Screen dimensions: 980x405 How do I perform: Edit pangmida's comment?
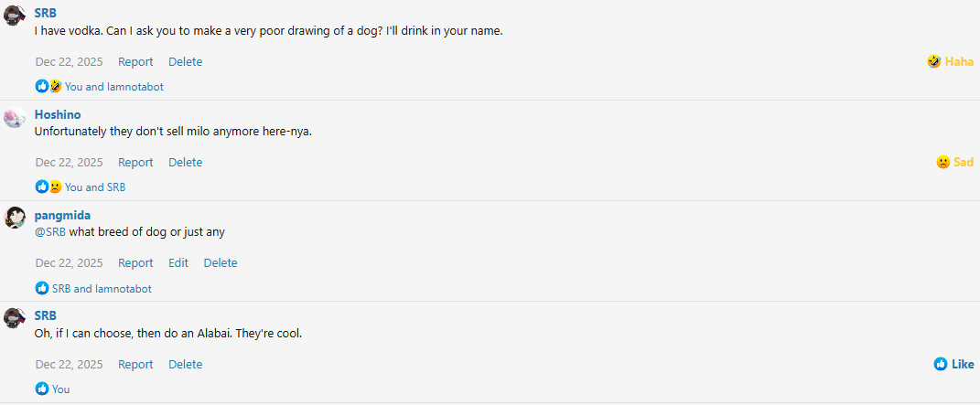(x=178, y=262)
